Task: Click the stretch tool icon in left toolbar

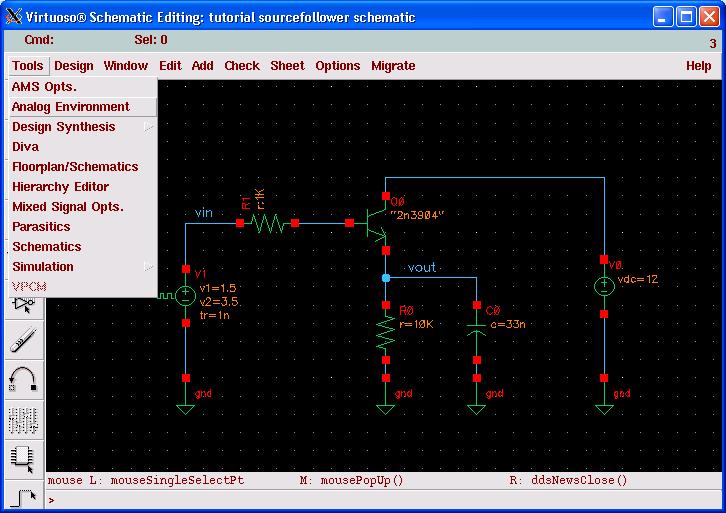Action: 23,341
